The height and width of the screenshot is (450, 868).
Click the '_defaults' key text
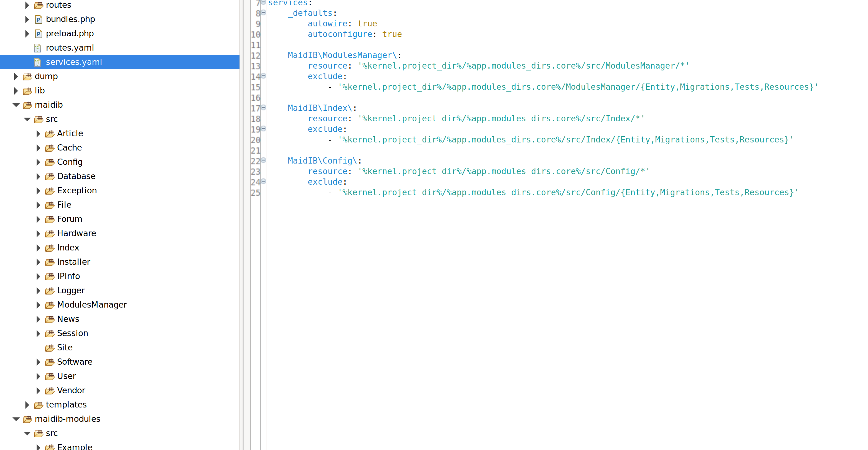coord(310,13)
